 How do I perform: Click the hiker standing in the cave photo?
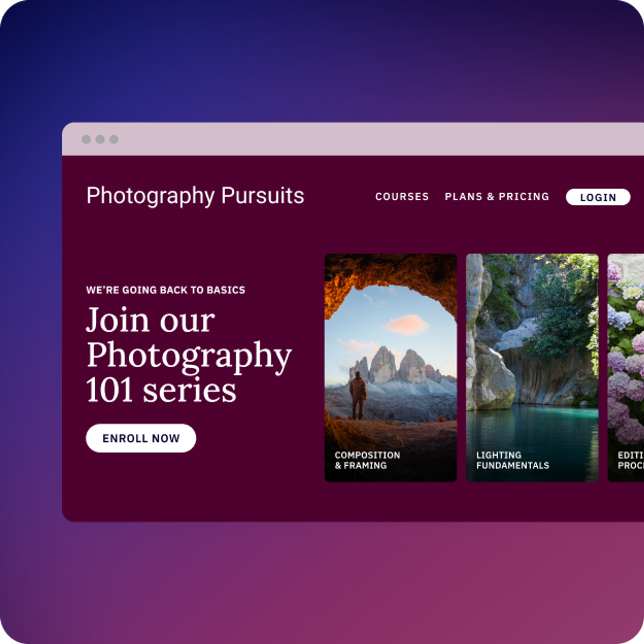[358, 395]
